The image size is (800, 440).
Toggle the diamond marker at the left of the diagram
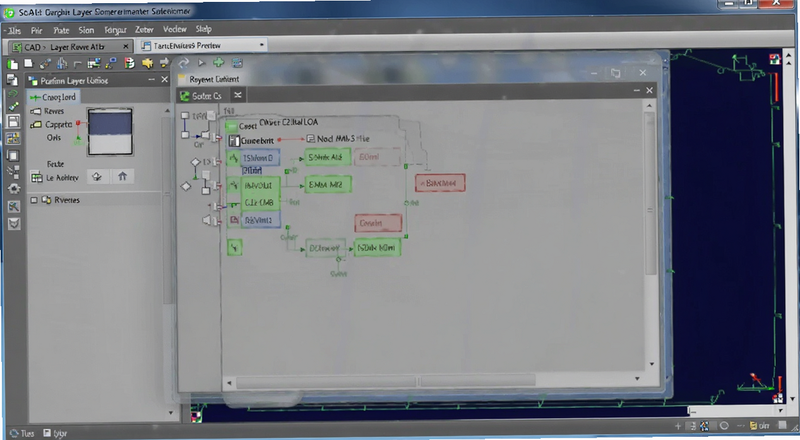186,186
